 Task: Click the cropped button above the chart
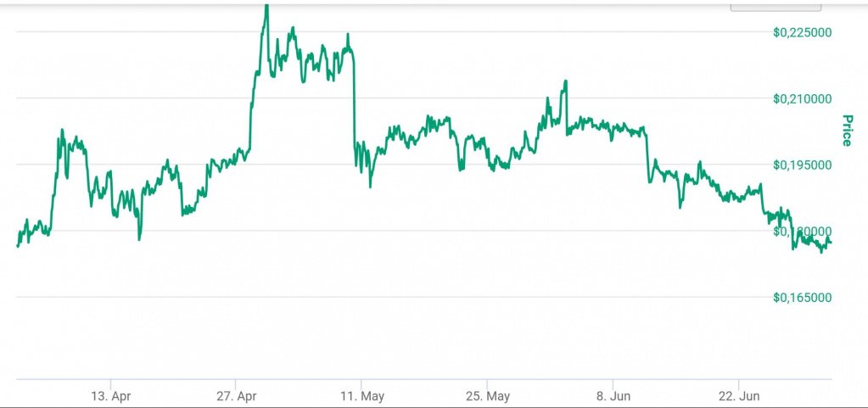click(x=776, y=5)
